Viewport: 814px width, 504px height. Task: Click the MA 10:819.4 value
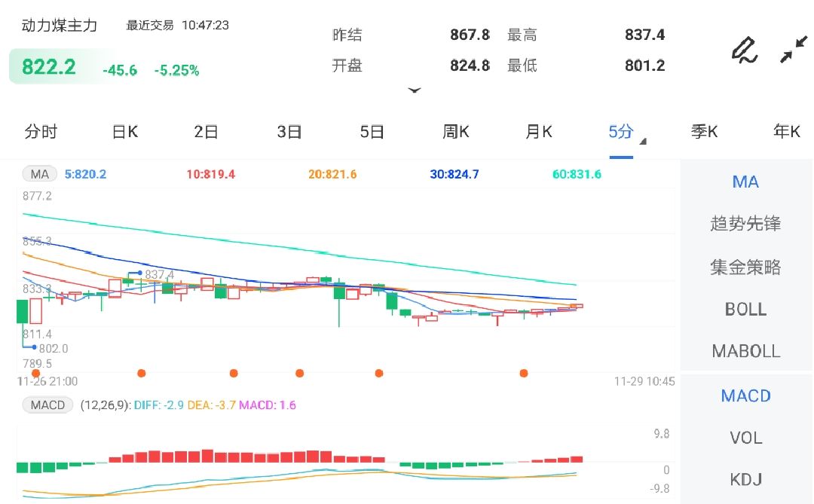click(x=211, y=174)
